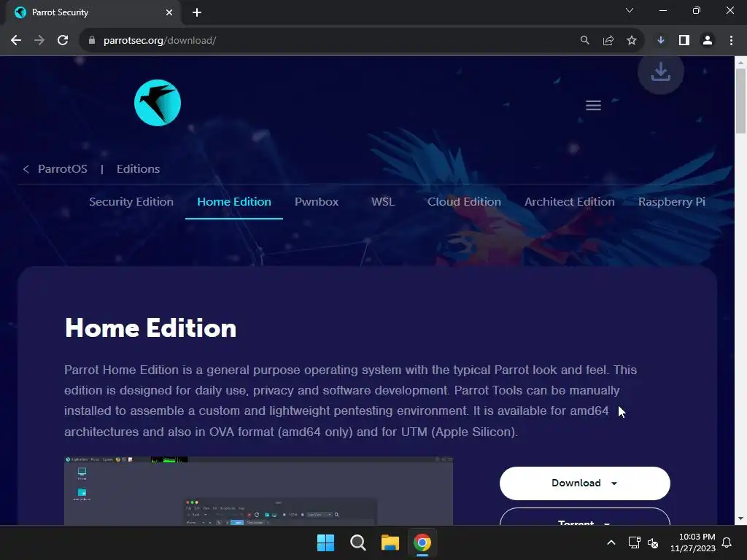The height and width of the screenshot is (560, 747).
Task: Select the Home Edition tab
Action: 234,201
